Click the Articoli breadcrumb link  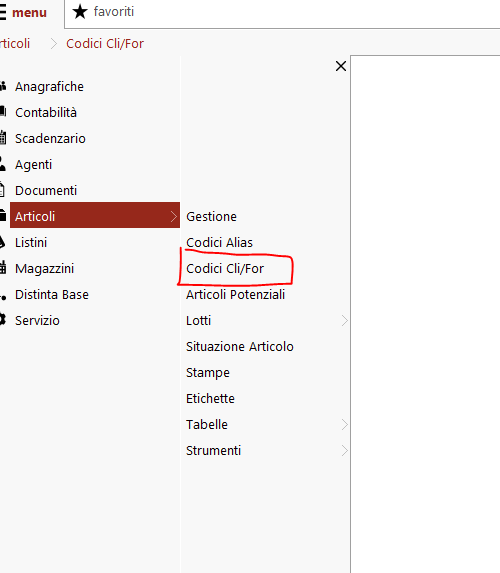tap(15, 43)
